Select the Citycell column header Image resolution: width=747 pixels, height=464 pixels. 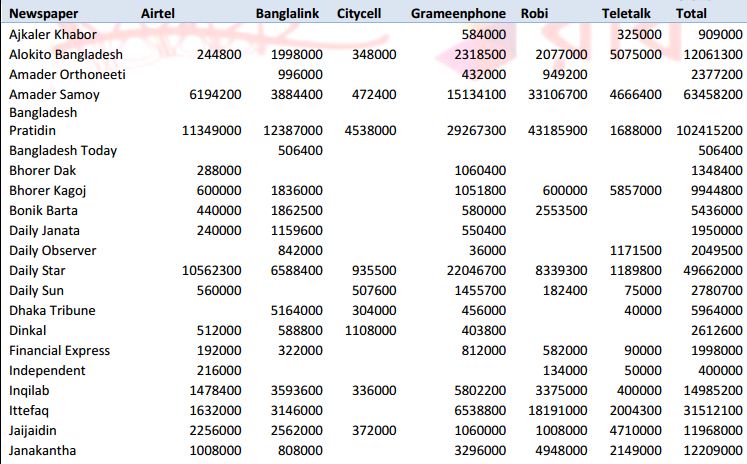tap(365, 14)
